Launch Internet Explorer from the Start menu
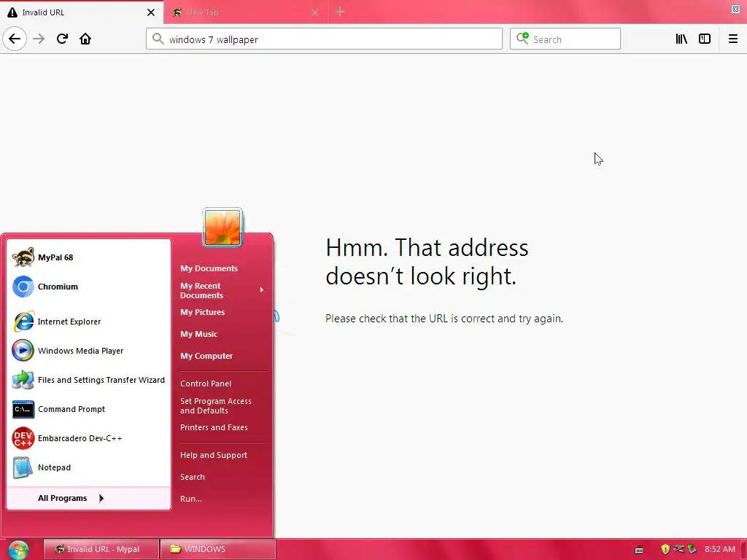Screen dimensions: 747x560 point(89,322)
